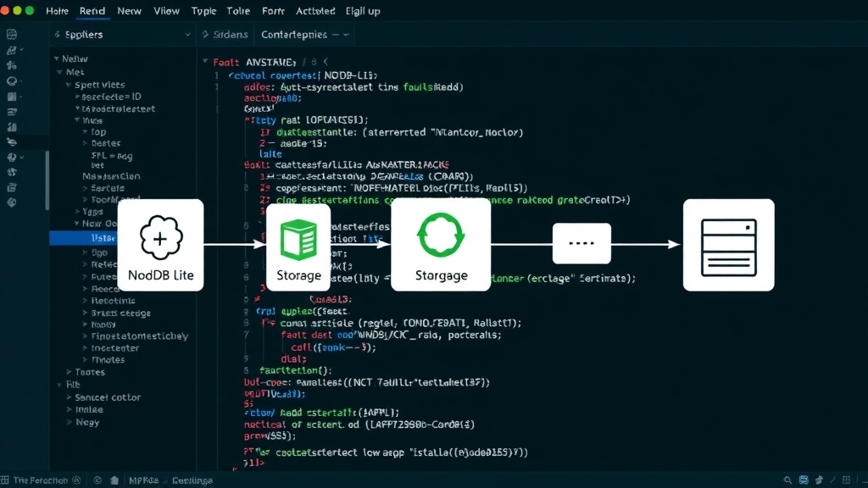Select the Rlecotints tree item

coord(113,301)
